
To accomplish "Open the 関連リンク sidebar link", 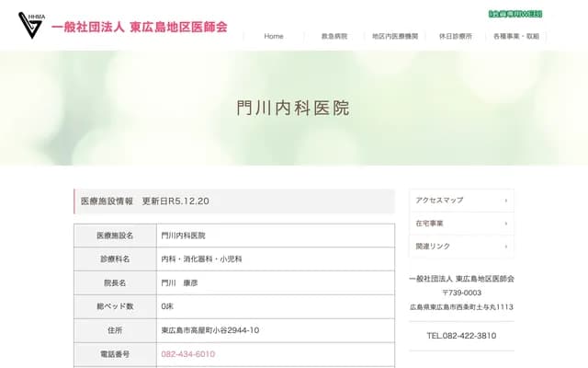I will [461, 247].
